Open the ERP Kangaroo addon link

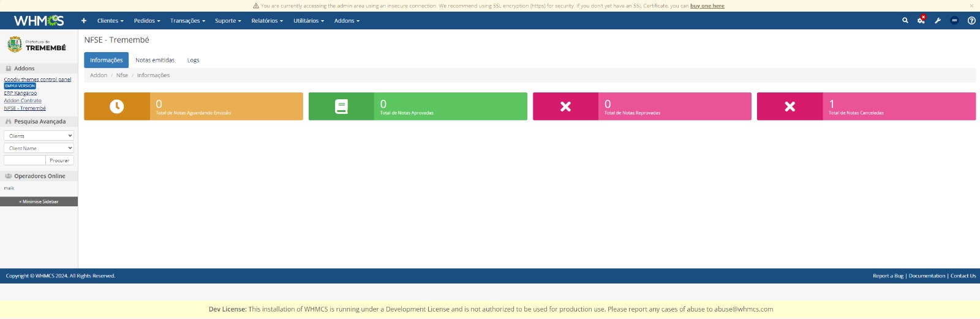click(x=20, y=93)
